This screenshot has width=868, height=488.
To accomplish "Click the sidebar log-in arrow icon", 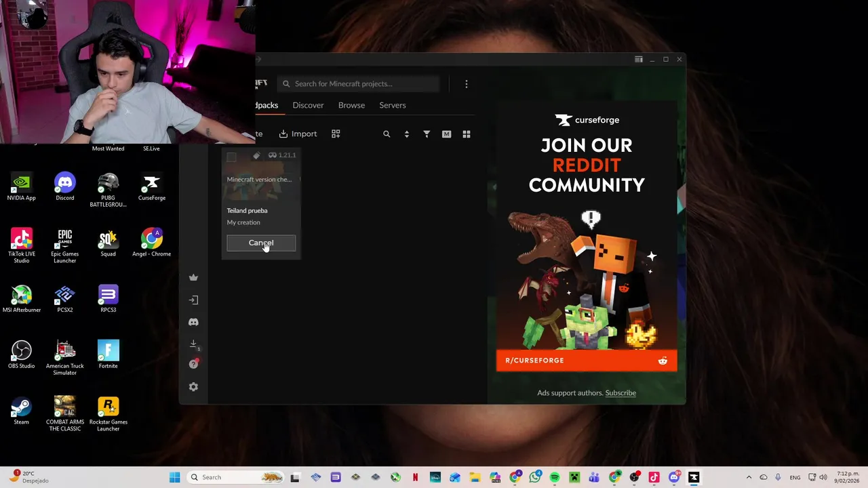I will (193, 300).
